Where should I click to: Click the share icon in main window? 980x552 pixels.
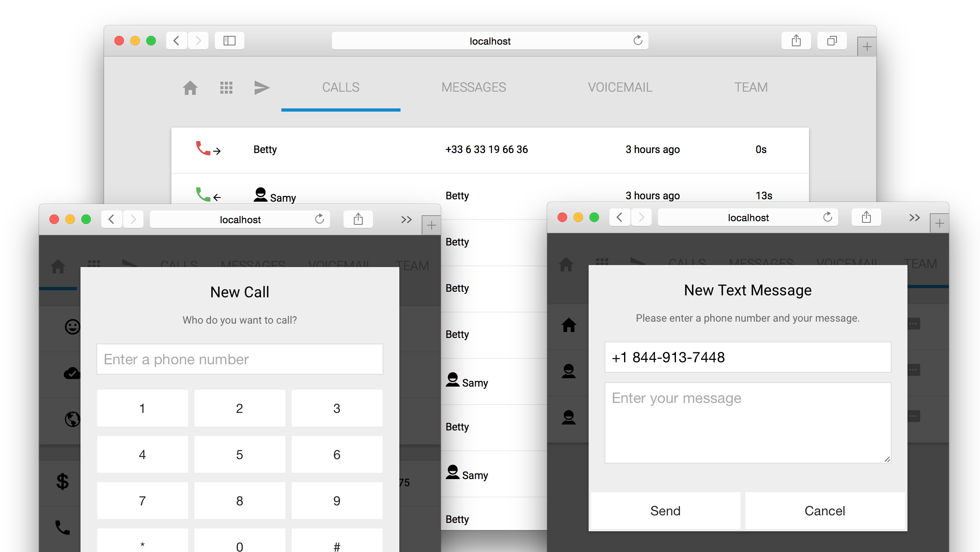[796, 41]
